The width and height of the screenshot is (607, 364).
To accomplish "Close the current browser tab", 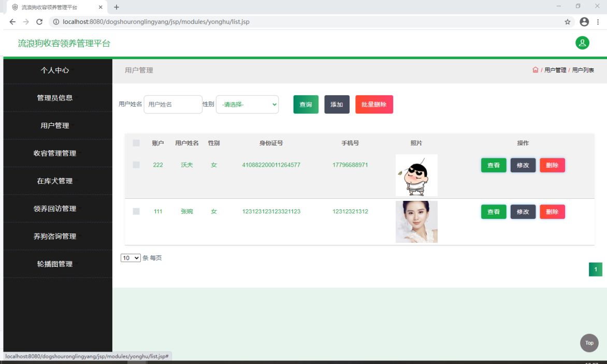I will (100, 7).
